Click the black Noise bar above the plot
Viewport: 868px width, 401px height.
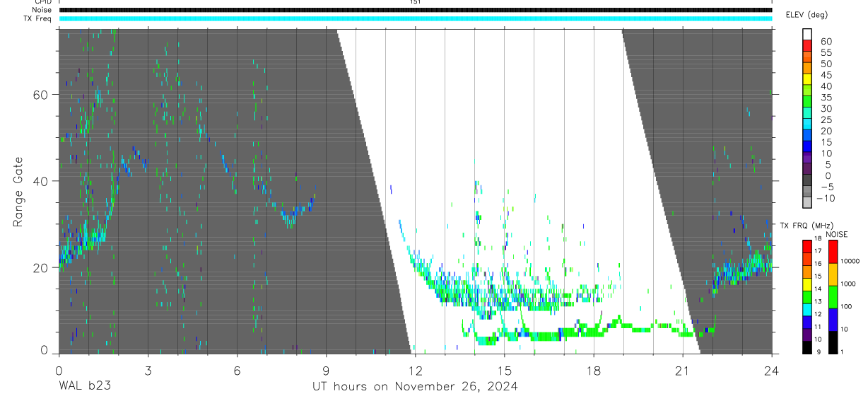pyautogui.click(x=416, y=10)
